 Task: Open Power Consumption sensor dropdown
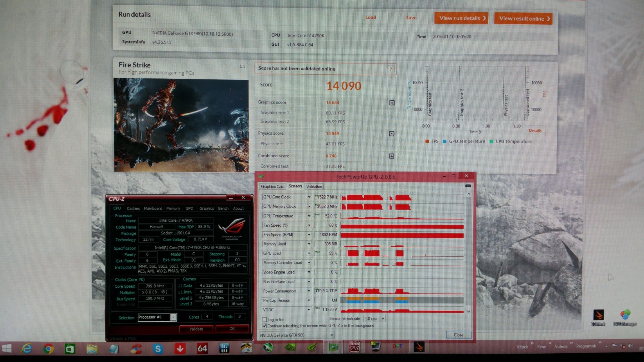pyautogui.click(x=309, y=291)
